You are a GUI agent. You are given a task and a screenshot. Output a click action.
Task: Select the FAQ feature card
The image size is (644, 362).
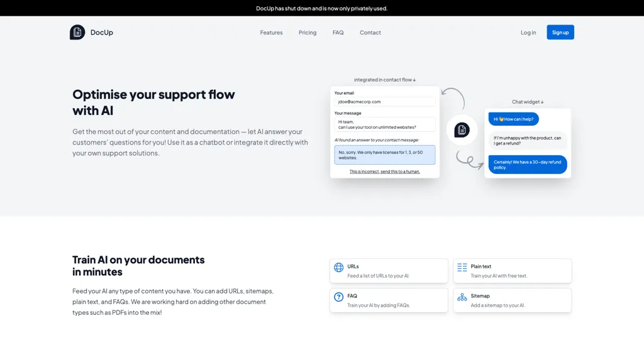[x=389, y=300]
